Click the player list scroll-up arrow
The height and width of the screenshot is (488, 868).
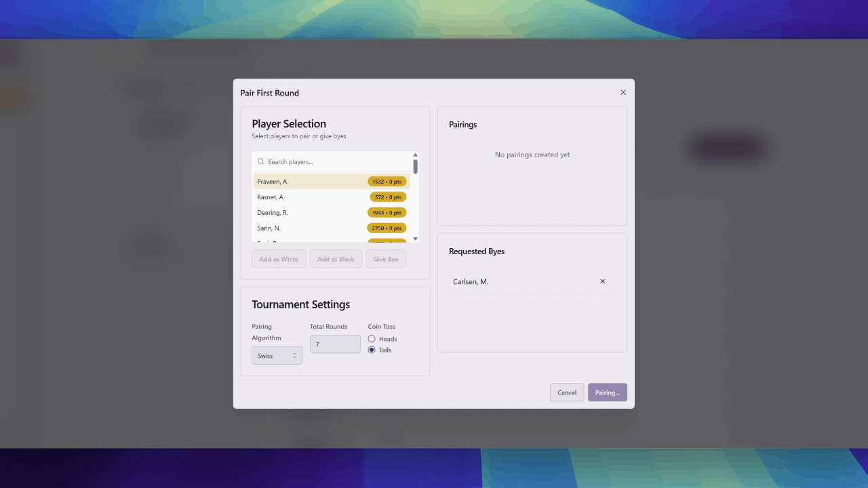pyautogui.click(x=415, y=155)
